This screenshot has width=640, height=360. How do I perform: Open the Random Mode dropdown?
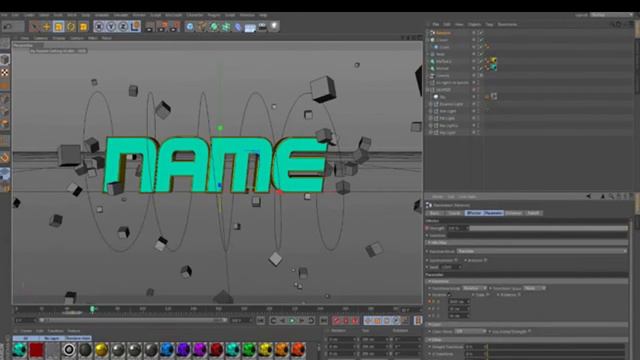(x=542, y=251)
